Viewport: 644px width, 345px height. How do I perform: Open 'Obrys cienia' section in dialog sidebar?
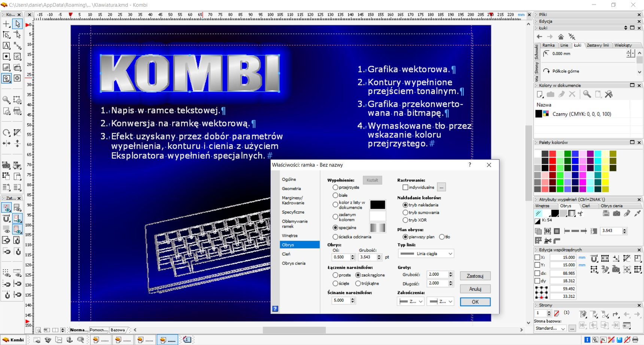[x=294, y=263]
